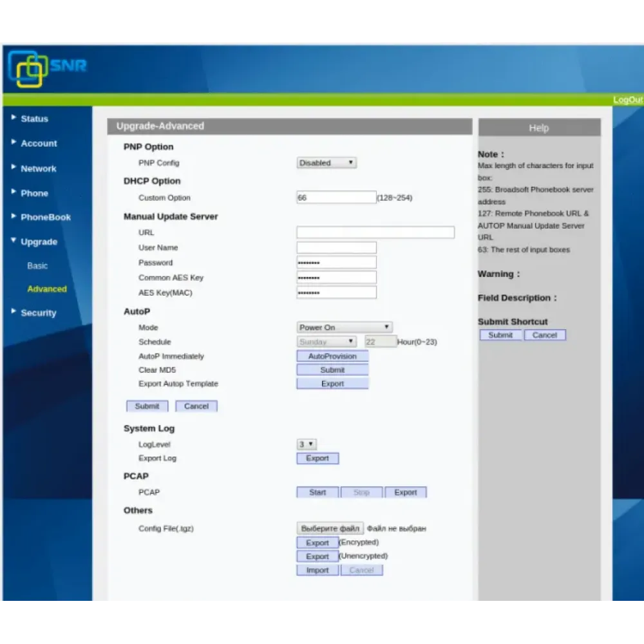
Task: Cancel the AutoP settings form
Action: [196, 406]
